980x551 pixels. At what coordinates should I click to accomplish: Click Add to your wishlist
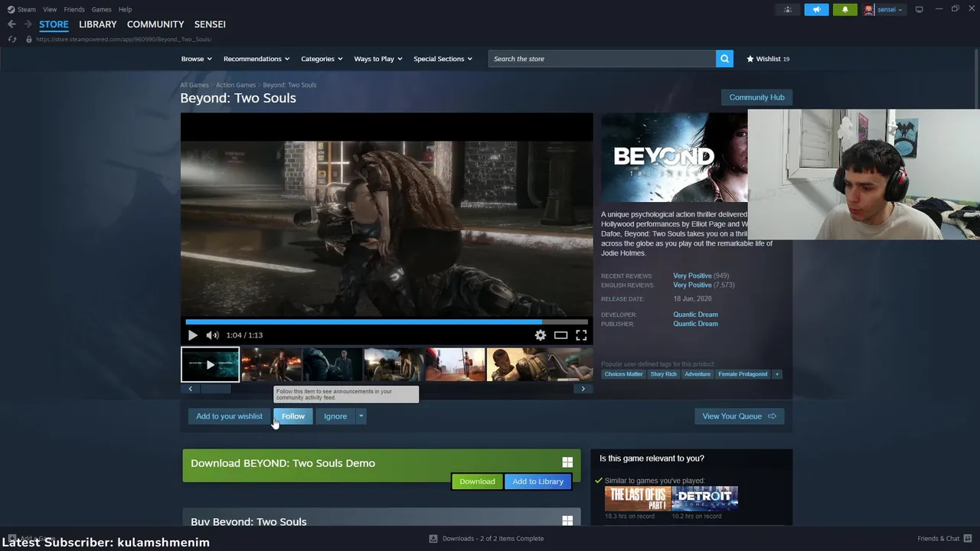point(229,416)
